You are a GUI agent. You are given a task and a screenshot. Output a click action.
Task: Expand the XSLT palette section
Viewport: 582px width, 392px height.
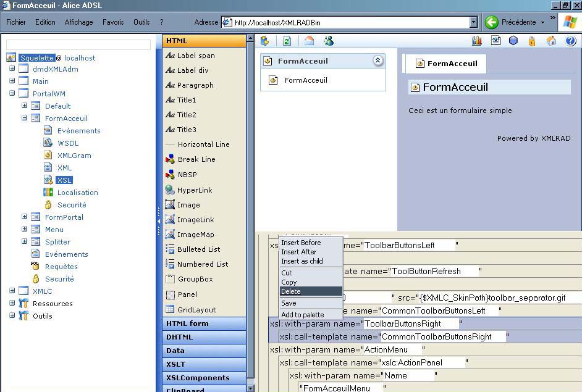(x=175, y=364)
